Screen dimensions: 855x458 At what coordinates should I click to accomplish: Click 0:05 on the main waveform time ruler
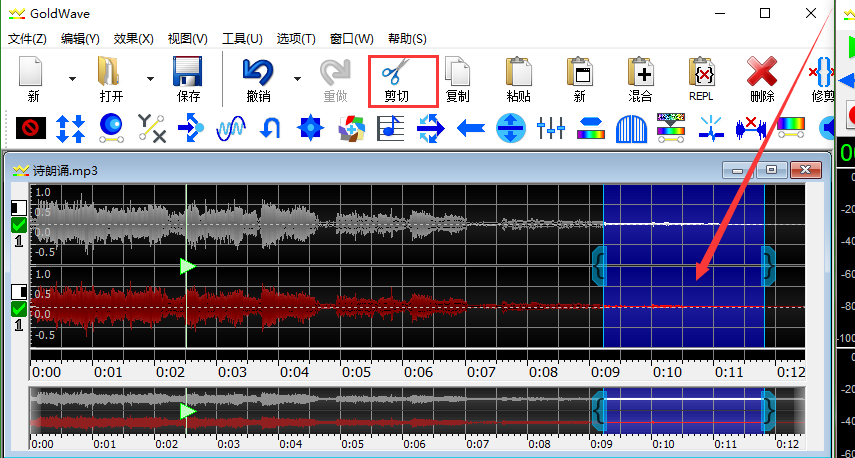click(x=357, y=372)
